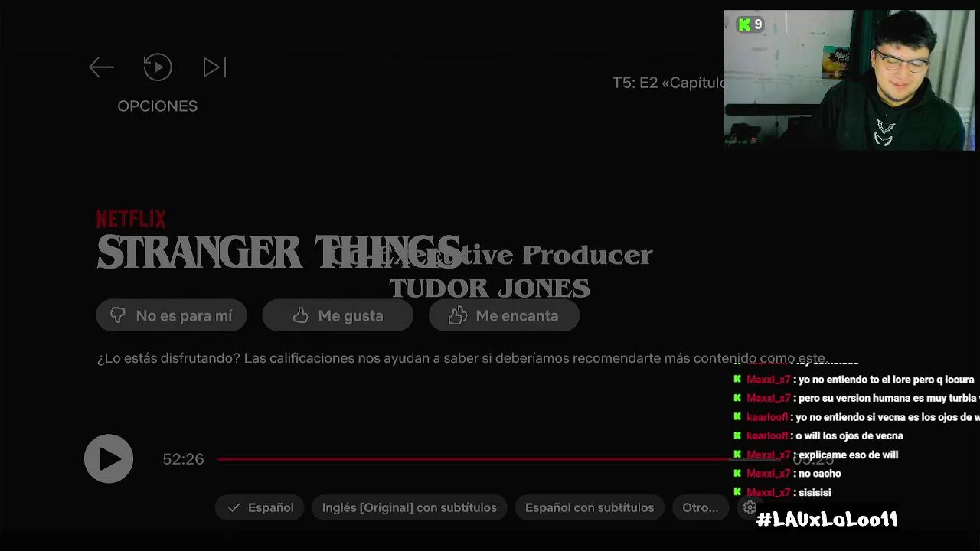Click the hashtag #LAUxLoLoo11 text
Screen dimensions: 980x551
827,520
